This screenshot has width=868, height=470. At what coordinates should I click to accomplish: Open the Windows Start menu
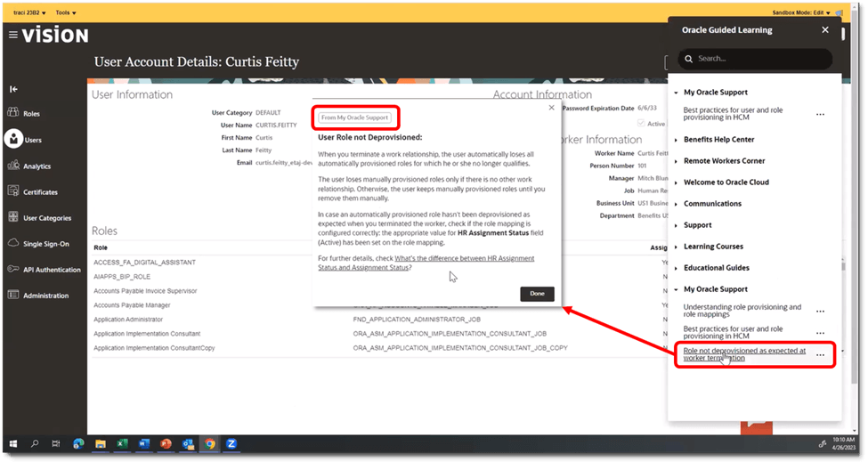[13, 443]
